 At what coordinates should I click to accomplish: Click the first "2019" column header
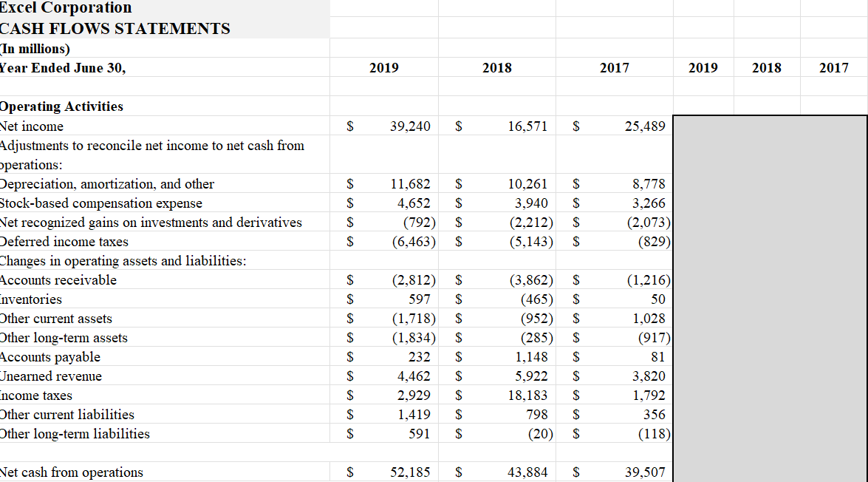[383, 67]
